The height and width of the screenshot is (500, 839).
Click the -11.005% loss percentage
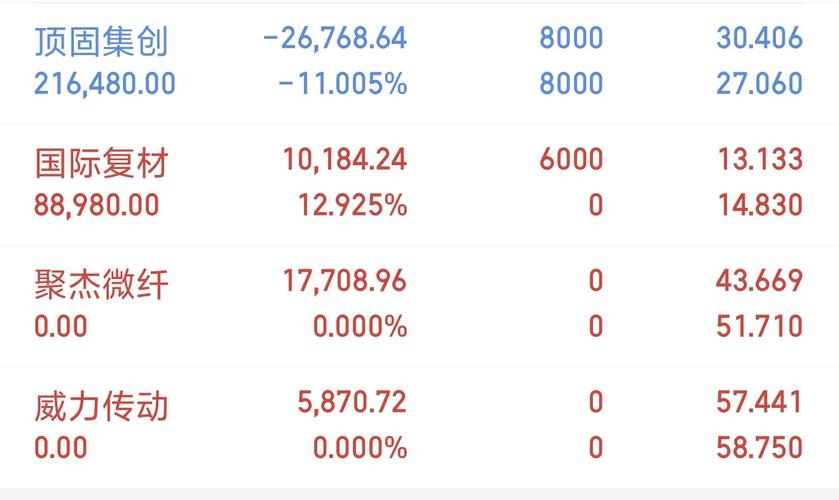point(343,84)
